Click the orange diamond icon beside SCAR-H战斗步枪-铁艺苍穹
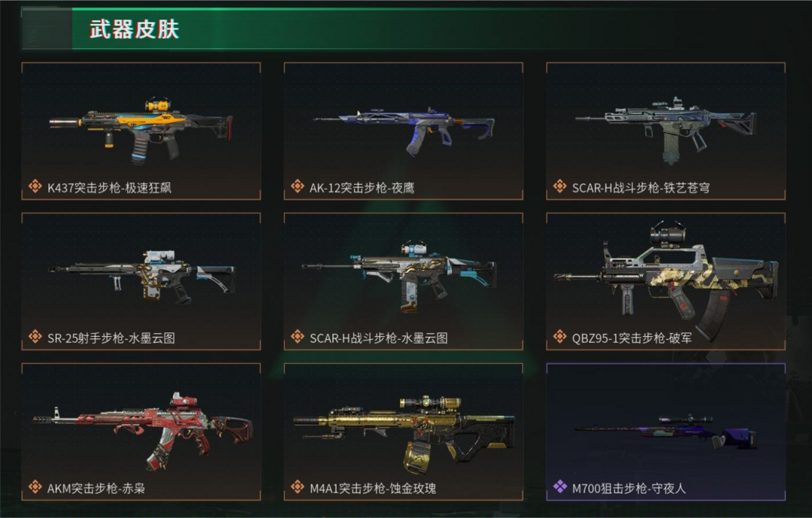 [560, 186]
